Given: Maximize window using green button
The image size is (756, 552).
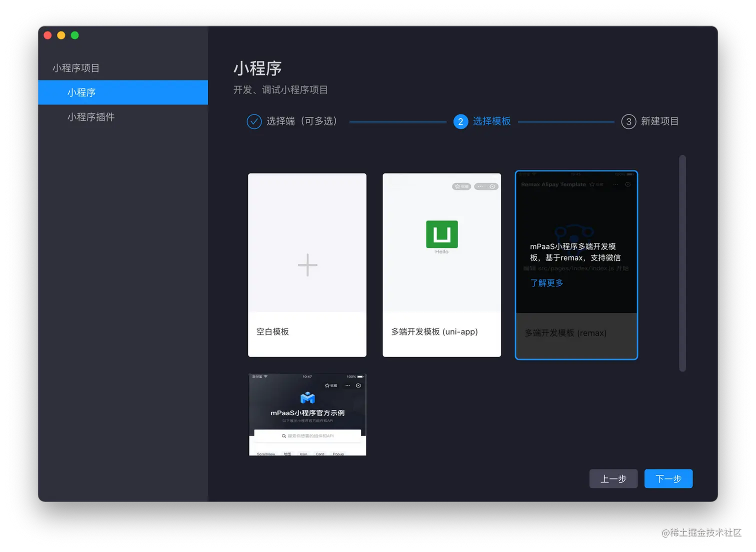Looking at the screenshot, I should (x=75, y=35).
